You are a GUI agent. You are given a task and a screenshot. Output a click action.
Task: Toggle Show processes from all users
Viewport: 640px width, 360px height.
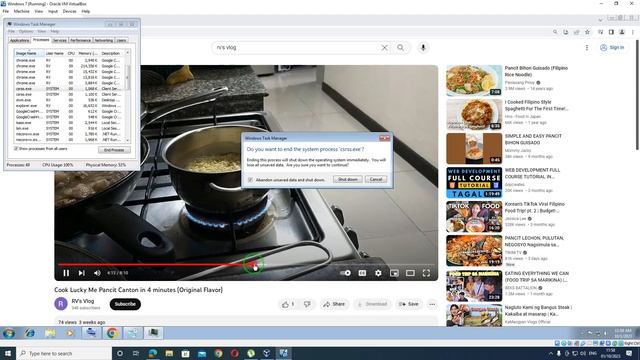click(16, 149)
